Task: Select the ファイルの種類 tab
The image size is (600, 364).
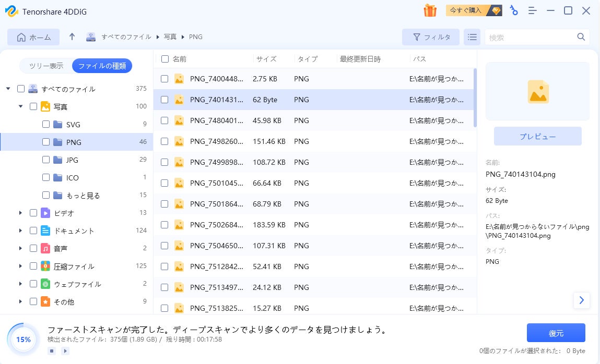Action: [x=102, y=66]
